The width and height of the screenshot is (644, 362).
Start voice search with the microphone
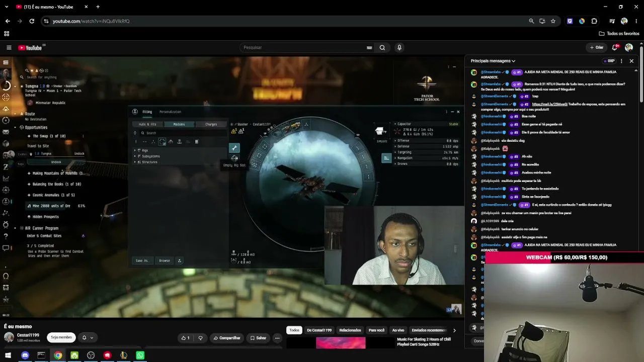tap(399, 48)
